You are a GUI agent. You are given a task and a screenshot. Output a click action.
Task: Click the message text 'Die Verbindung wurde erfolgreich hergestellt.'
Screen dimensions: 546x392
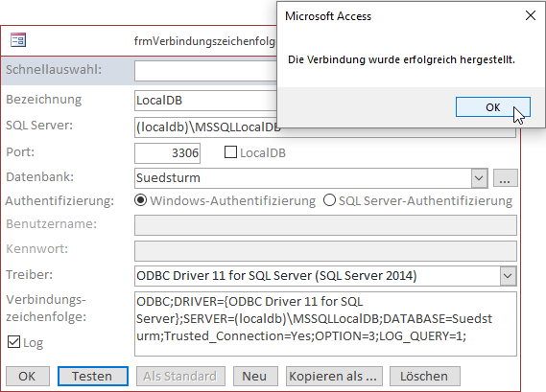(x=401, y=59)
